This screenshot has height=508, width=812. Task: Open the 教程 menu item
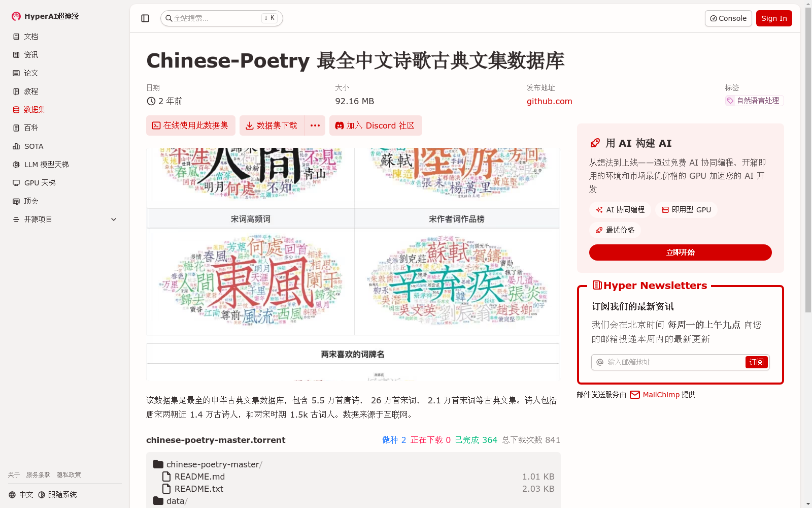16,91
